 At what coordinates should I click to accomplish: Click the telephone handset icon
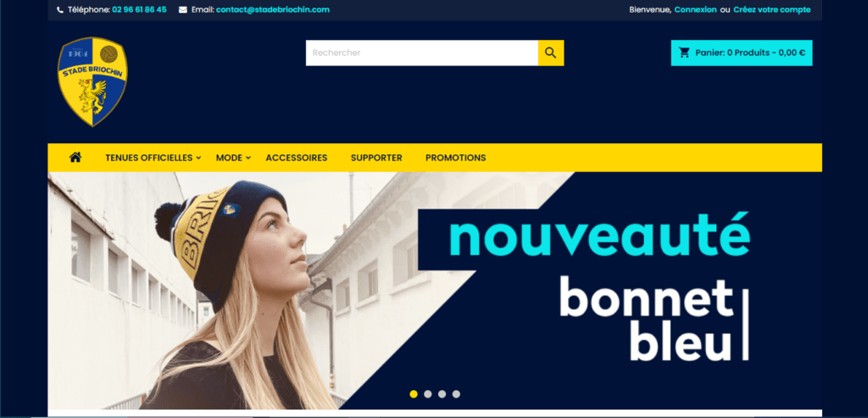tap(60, 10)
